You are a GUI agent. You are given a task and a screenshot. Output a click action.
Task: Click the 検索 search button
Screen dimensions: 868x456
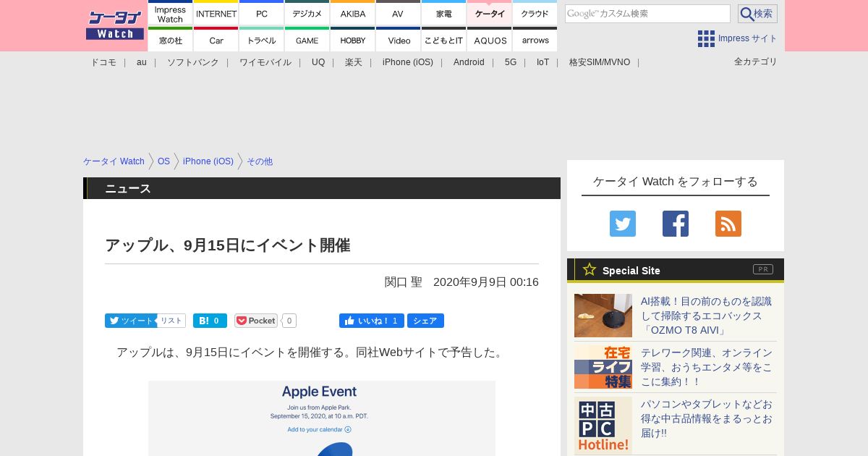(x=757, y=14)
